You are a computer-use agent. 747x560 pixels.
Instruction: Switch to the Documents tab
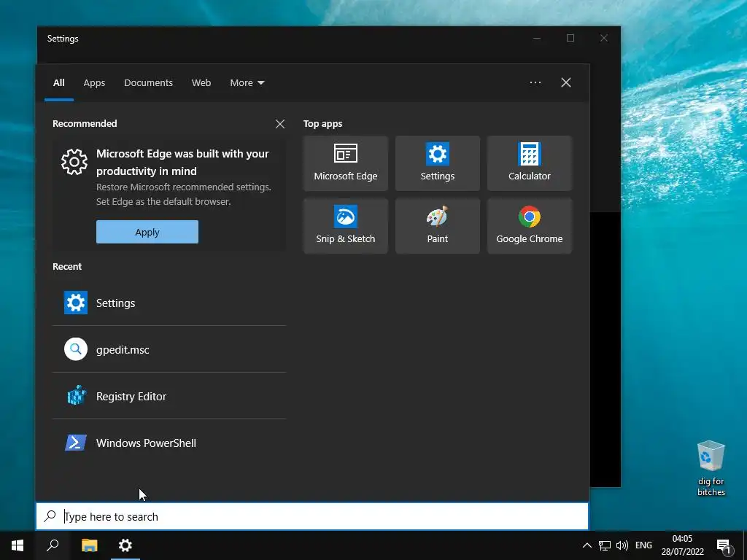(148, 83)
